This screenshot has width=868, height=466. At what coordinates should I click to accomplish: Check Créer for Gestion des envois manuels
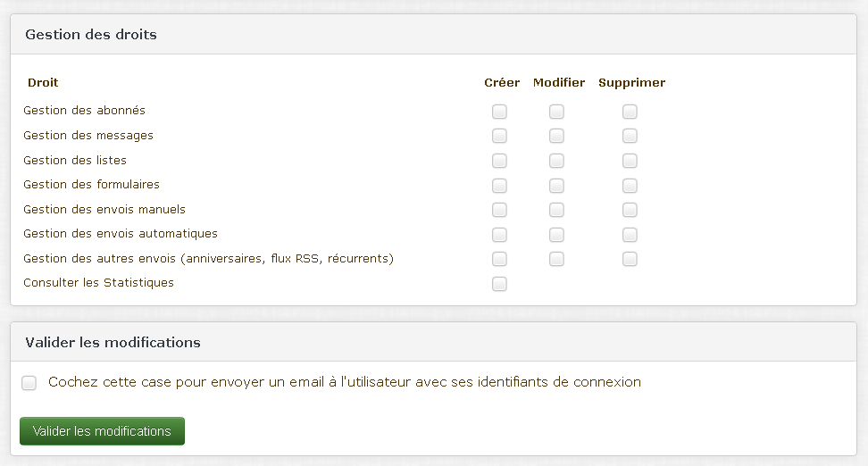499,211
